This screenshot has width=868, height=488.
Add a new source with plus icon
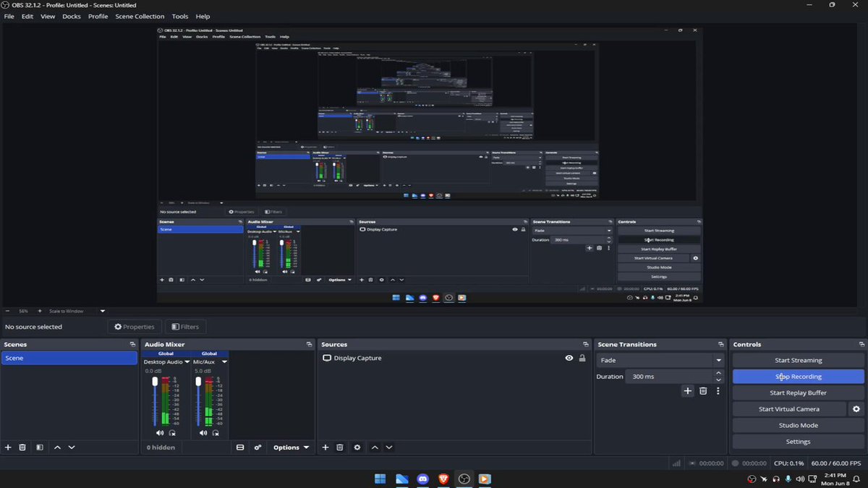325,448
